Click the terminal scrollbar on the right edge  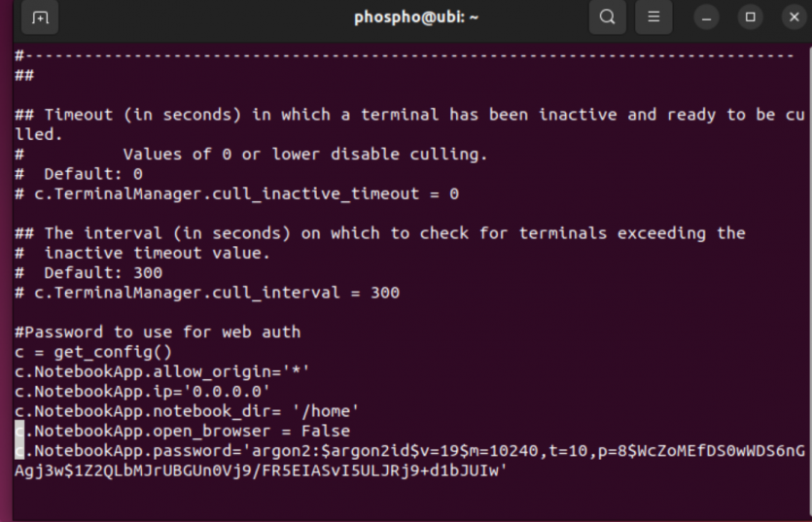click(809, 280)
